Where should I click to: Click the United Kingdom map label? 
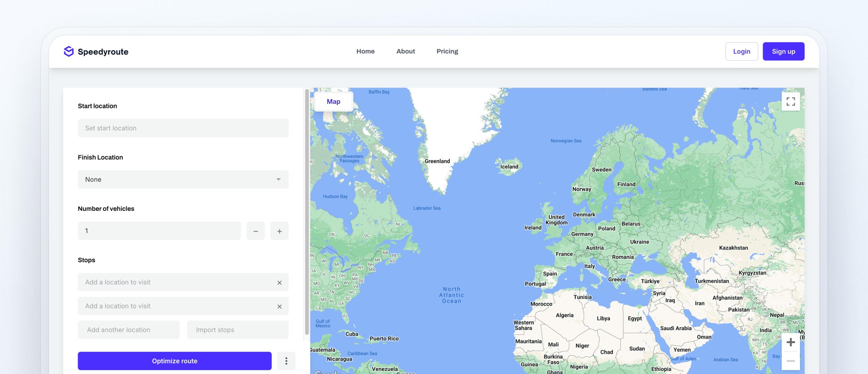point(556,220)
